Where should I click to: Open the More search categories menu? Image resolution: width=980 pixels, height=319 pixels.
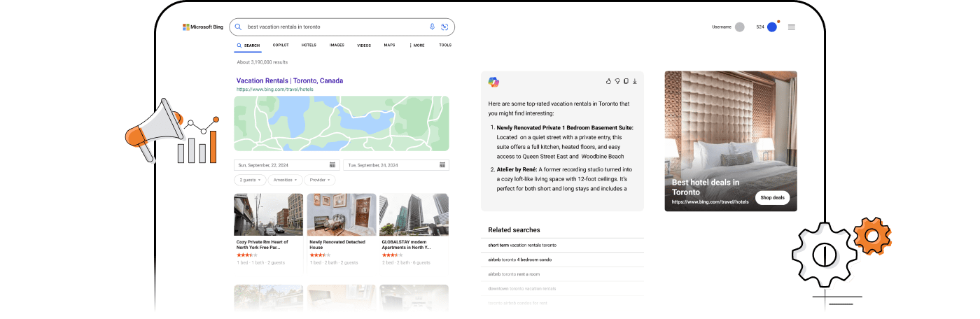(x=416, y=45)
